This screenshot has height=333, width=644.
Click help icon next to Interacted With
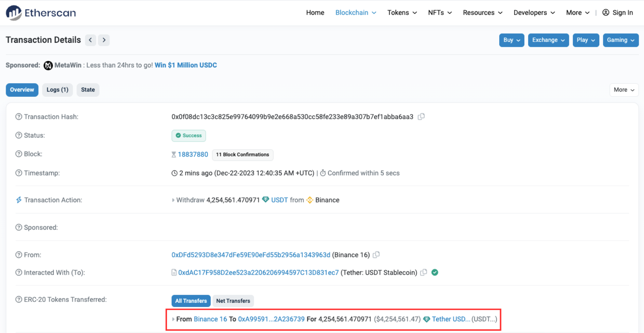tap(19, 272)
